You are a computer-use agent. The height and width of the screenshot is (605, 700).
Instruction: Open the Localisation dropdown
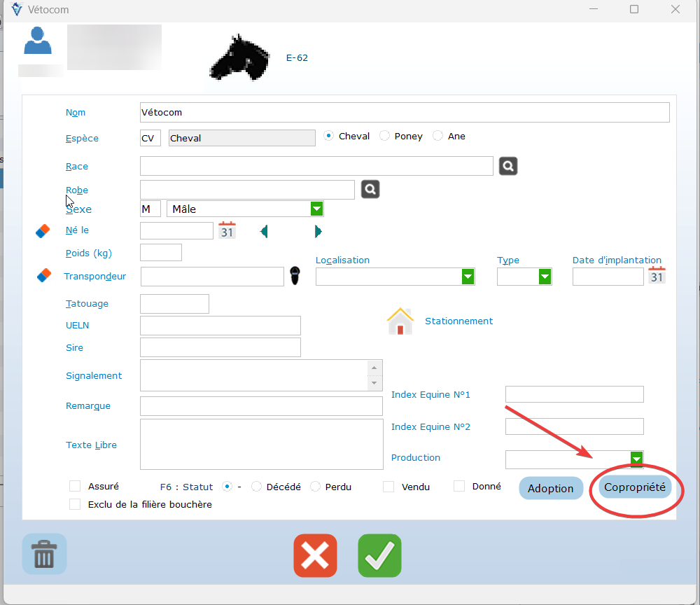468,277
